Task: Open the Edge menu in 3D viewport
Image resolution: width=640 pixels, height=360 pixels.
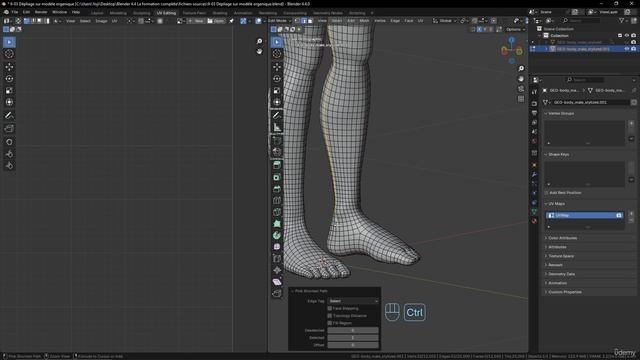Action: tap(395, 21)
